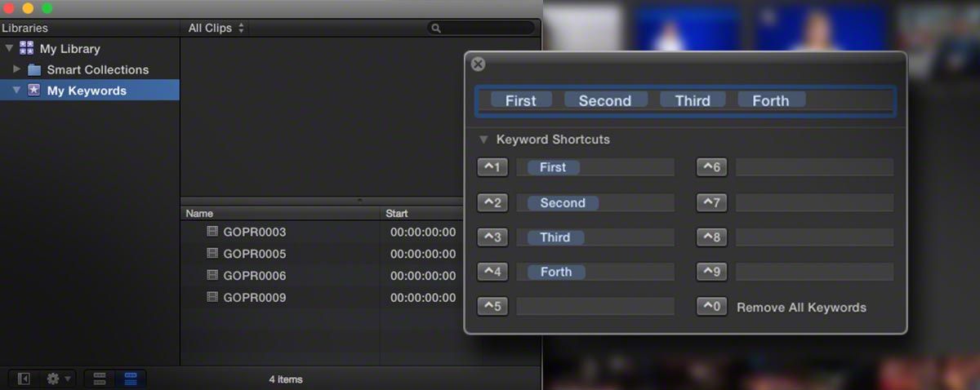This screenshot has height=390, width=980.
Task: Click the ^9 shortcut button
Action: 711,272
